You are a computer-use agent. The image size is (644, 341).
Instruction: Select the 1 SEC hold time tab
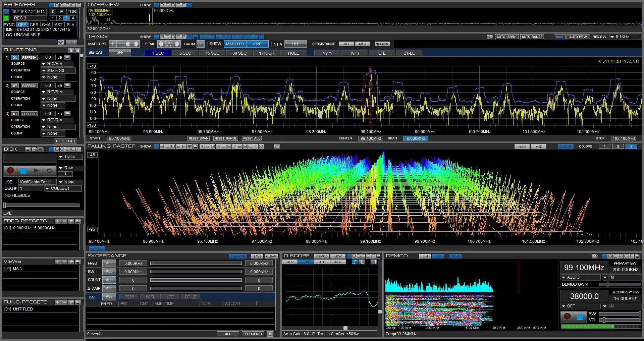pyautogui.click(x=158, y=53)
